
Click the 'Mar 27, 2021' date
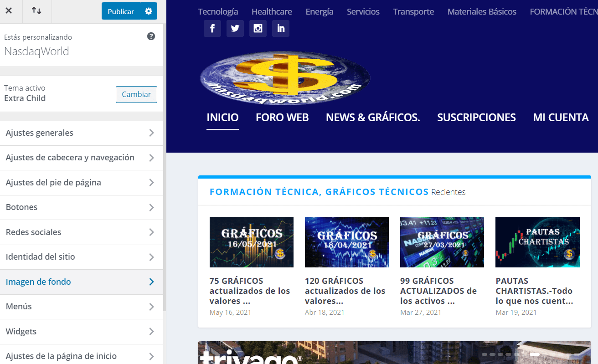(x=421, y=313)
